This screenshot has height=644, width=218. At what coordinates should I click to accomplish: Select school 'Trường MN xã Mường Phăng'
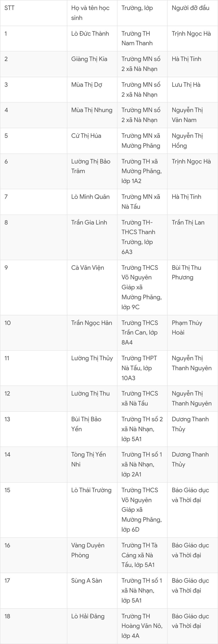pos(141,141)
